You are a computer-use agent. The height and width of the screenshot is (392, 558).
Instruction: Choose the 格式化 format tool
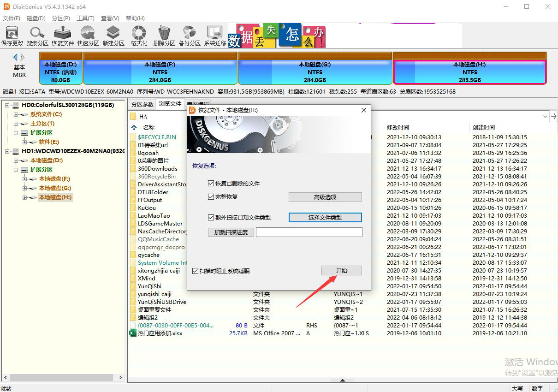point(139,36)
